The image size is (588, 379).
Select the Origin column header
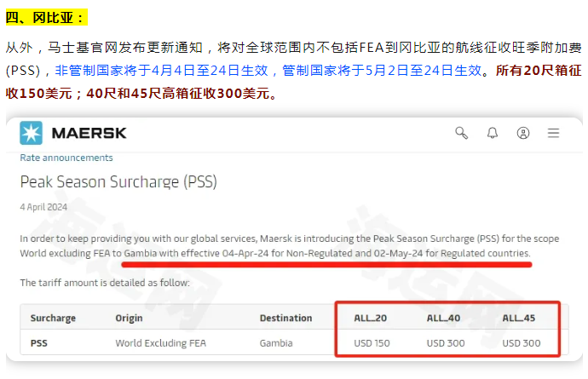coord(129,318)
